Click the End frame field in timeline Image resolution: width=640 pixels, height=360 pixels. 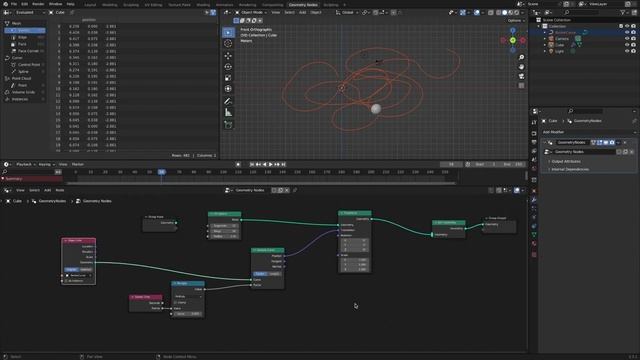(x=512, y=164)
